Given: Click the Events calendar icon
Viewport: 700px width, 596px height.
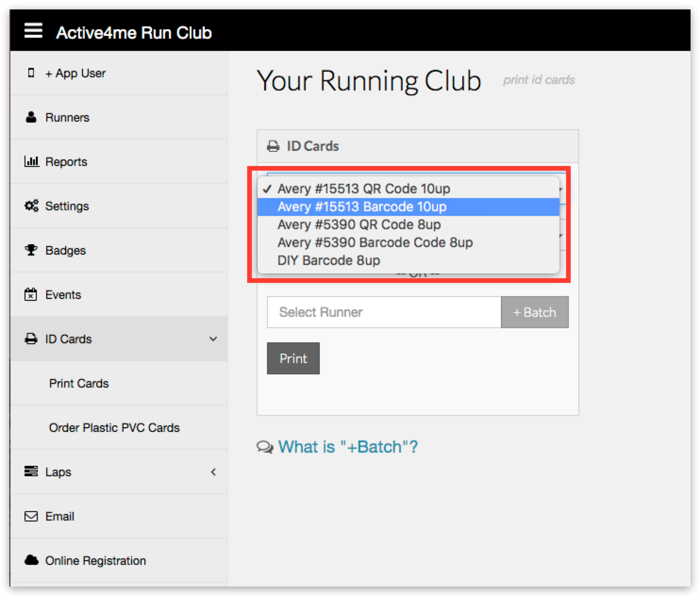Looking at the screenshot, I should (31, 295).
